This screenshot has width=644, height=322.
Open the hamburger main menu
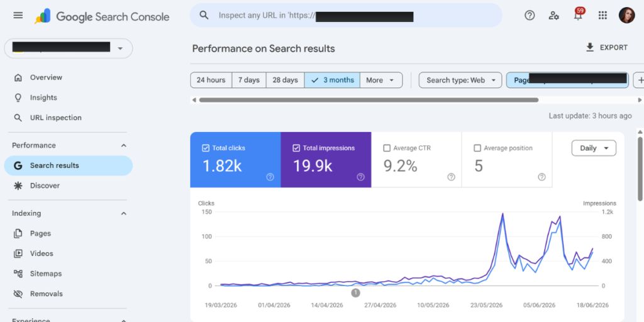click(18, 16)
